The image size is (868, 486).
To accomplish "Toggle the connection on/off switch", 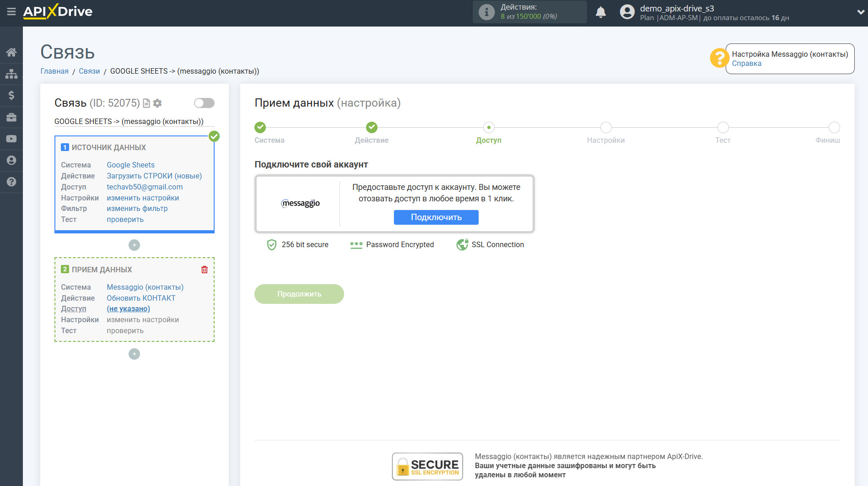I will tap(204, 103).
